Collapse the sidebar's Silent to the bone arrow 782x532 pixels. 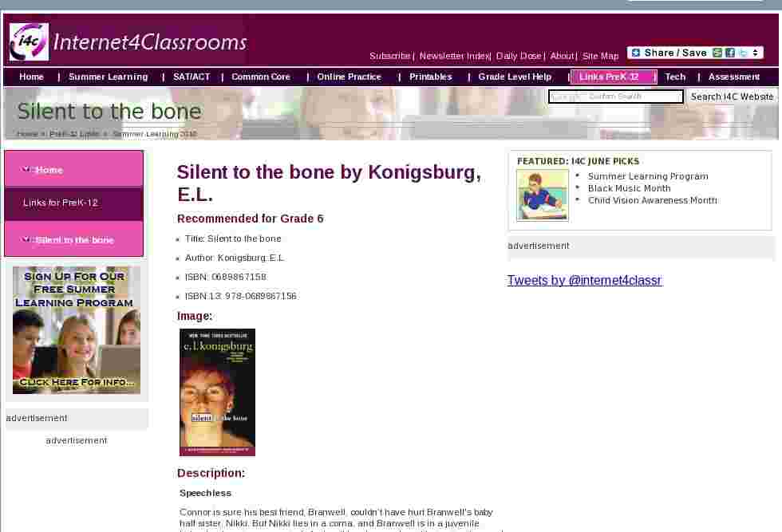point(26,240)
